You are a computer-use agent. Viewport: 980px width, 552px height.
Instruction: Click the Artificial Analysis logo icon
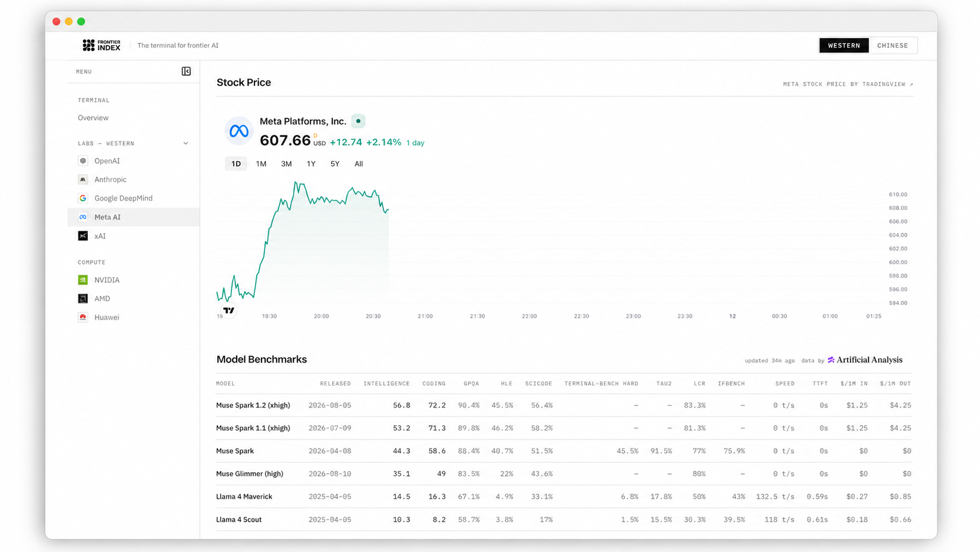point(831,360)
